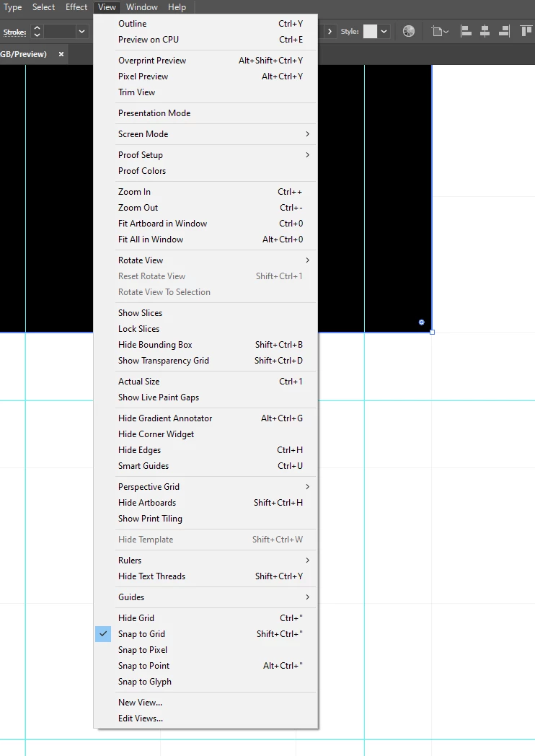Choose Show Slices
535x756 pixels.
[x=205, y=313]
